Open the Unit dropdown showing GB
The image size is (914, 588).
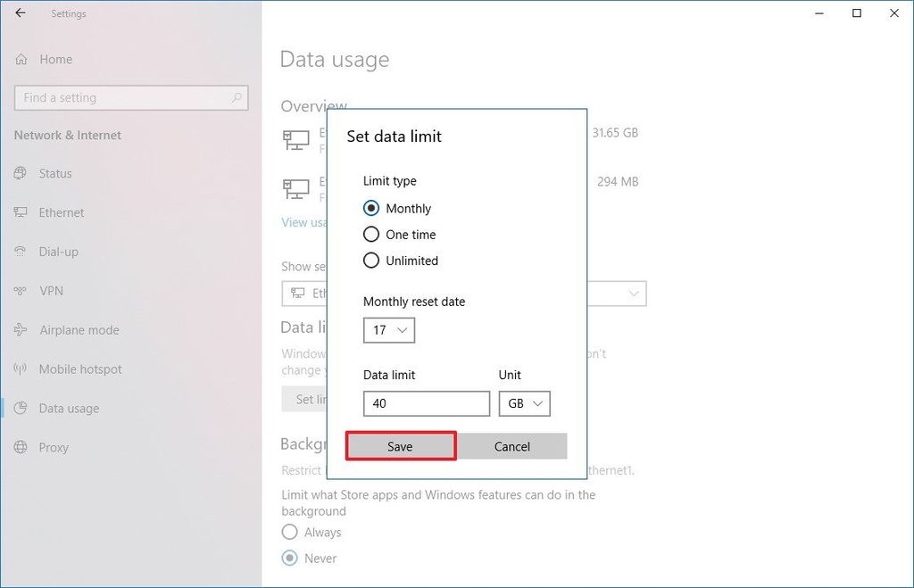(x=525, y=403)
